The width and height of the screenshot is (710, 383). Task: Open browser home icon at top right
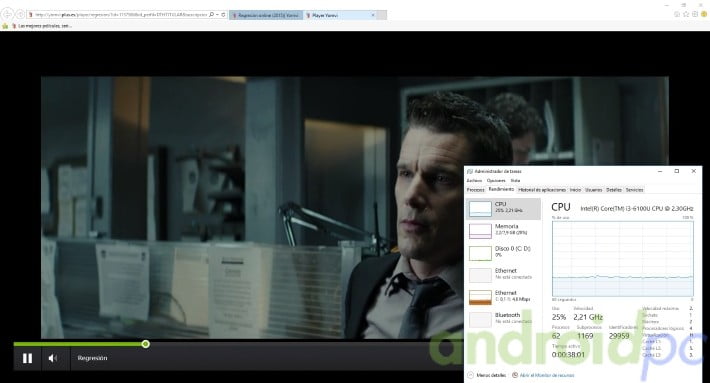pyautogui.click(x=677, y=14)
